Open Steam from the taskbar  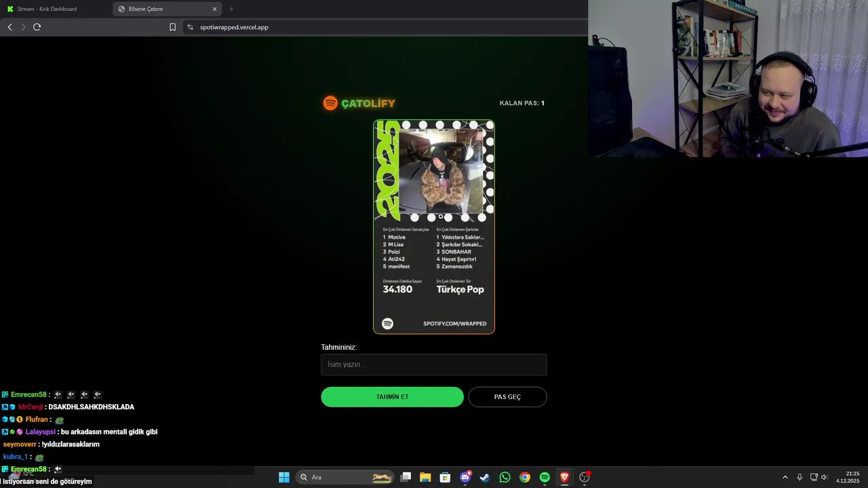pyautogui.click(x=485, y=477)
